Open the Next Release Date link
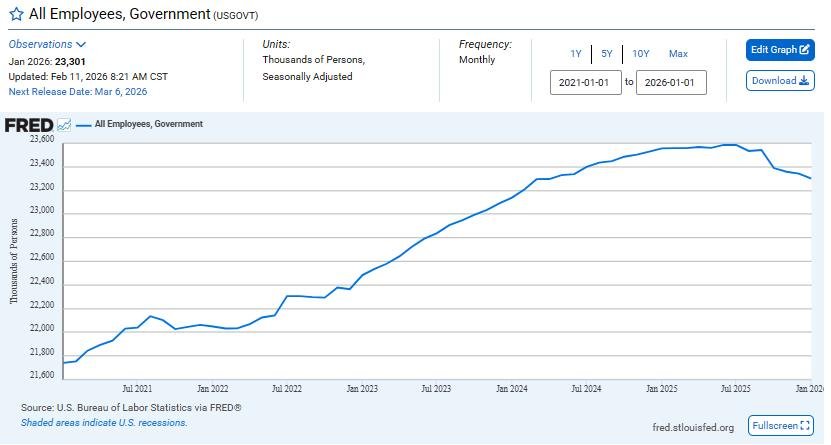Screen dimensions: 831x445 pos(78,92)
